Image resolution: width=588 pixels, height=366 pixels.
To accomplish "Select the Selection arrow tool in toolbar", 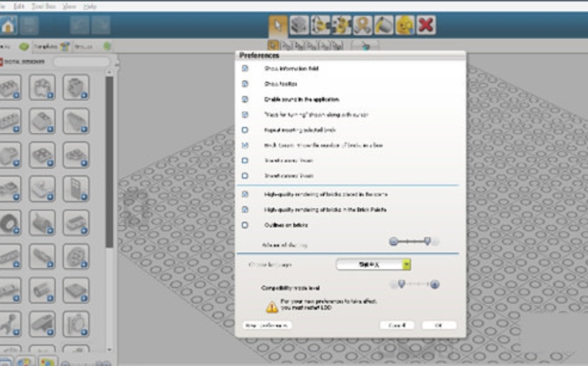I will [x=278, y=25].
